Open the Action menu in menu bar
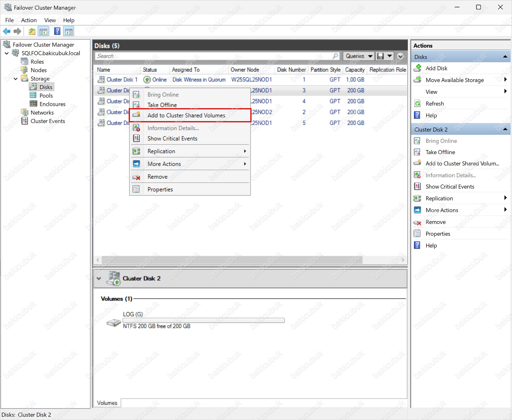The width and height of the screenshot is (512, 420). pos(29,20)
